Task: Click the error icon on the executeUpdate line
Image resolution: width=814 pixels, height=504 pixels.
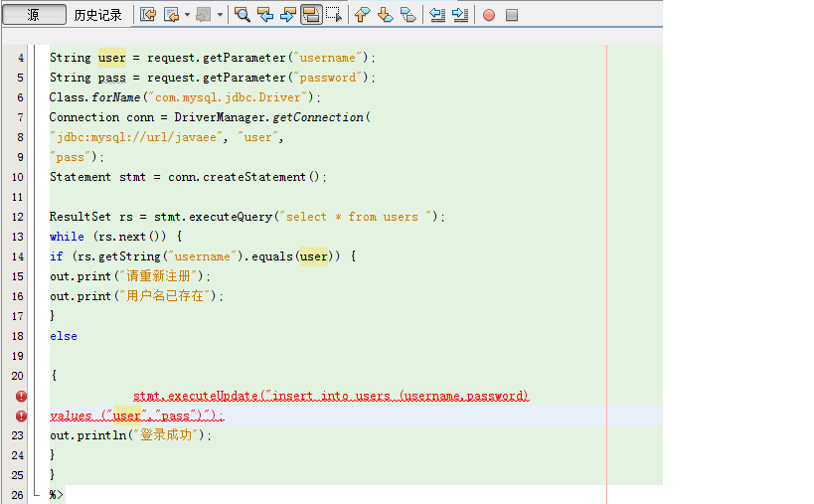Action: point(21,396)
